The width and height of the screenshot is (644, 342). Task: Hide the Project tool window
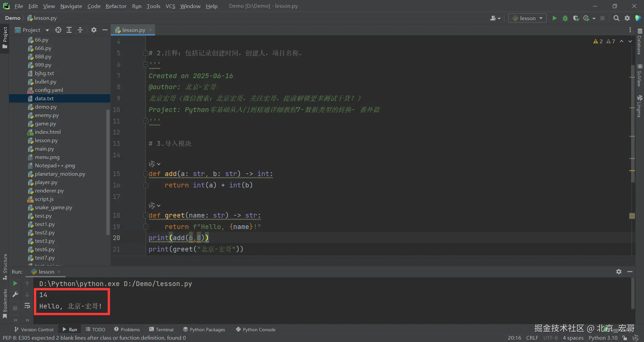click(x=105, y=30)
